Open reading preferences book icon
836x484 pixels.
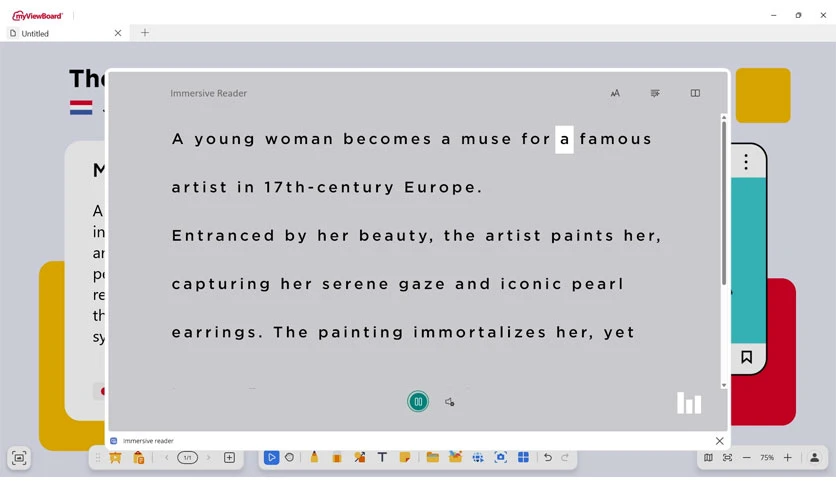click(695, 93)
